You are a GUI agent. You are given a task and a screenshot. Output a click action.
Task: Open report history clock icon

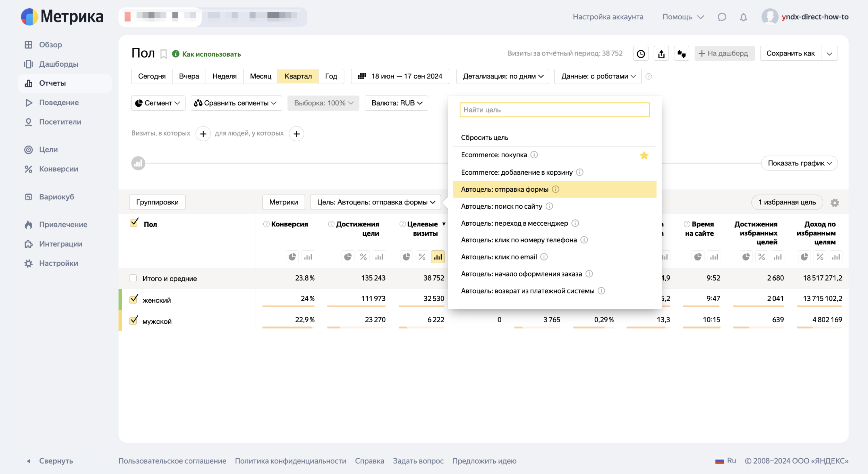point(641,54)
